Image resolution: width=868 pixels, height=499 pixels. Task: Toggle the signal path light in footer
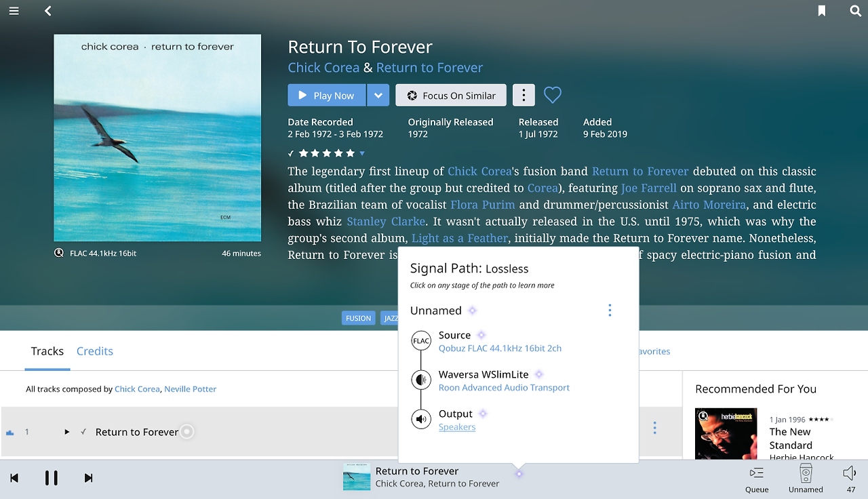click(x=519, y=473)
